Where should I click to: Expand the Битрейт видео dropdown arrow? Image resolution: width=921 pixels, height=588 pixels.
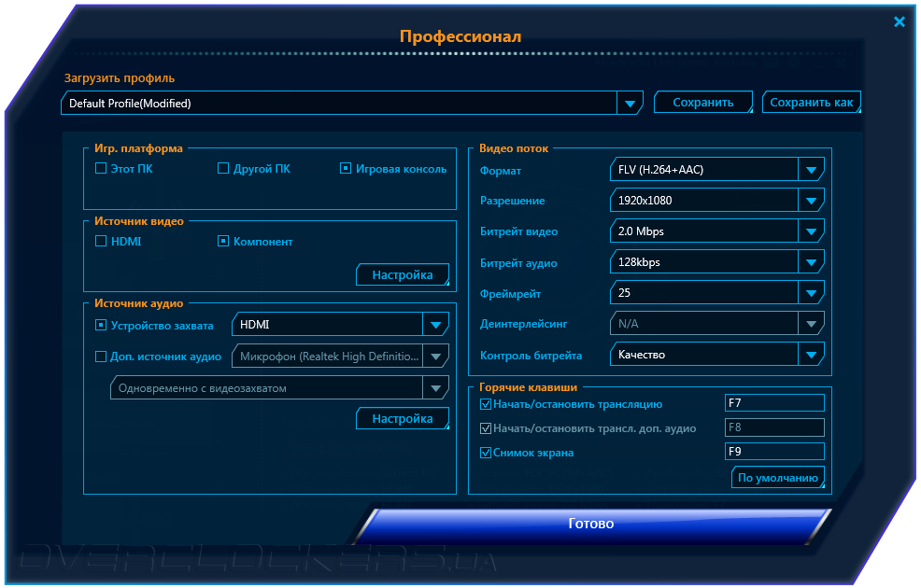pyautogui.click(x=811, y=231)
